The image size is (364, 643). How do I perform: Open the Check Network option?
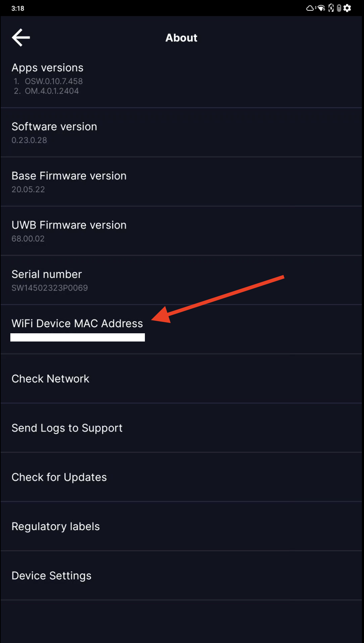coord(50,379)
